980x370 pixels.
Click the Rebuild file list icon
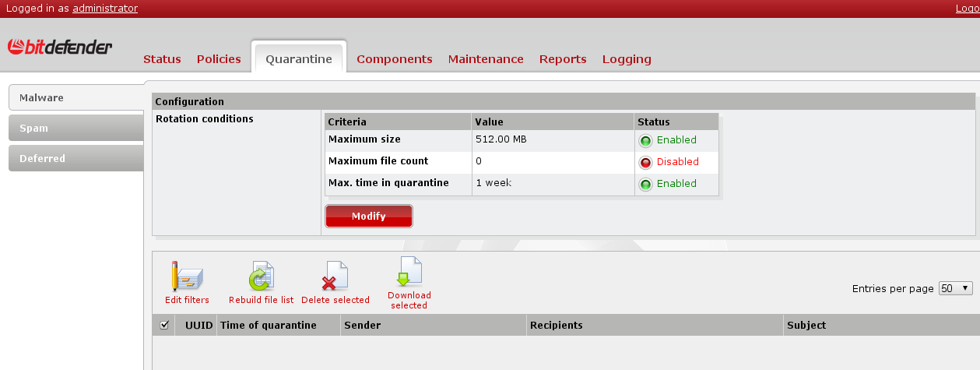261,277
